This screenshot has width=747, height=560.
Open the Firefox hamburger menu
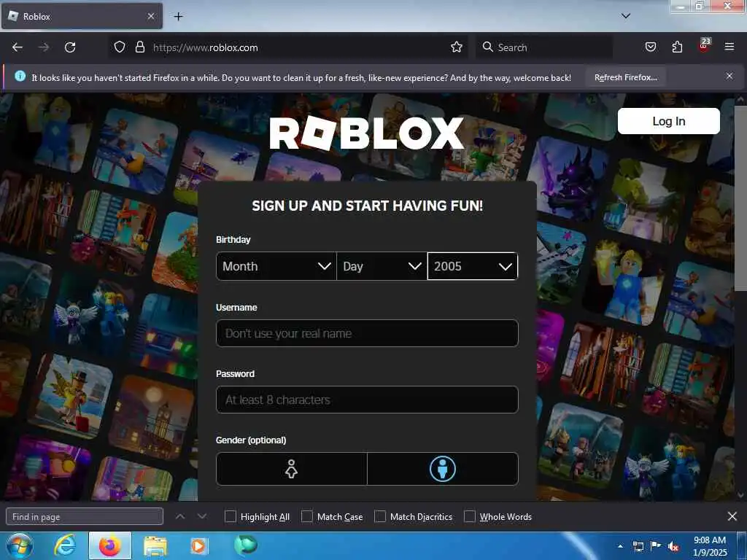(x=729, y=47)
